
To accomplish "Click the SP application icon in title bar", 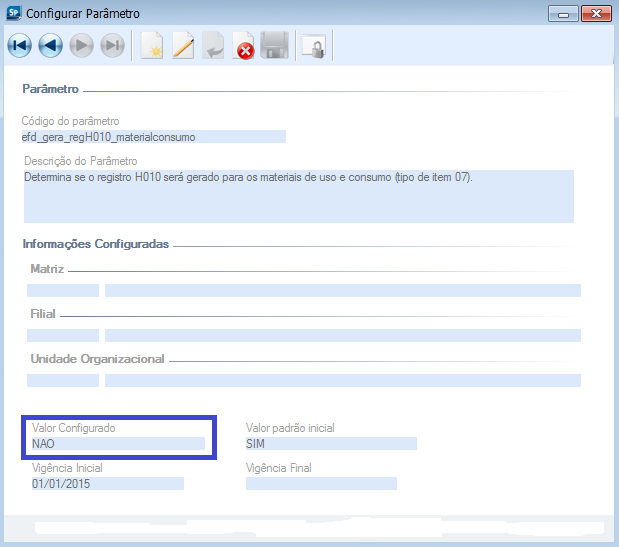I will pyautogui.click(x=13, y=13).
